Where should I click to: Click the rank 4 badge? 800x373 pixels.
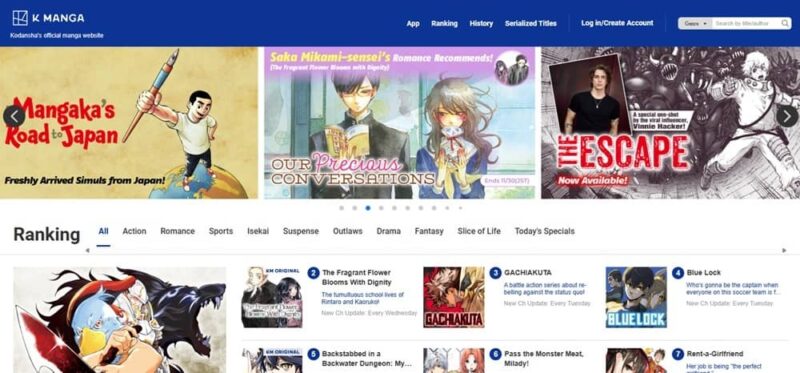point(678,273)
